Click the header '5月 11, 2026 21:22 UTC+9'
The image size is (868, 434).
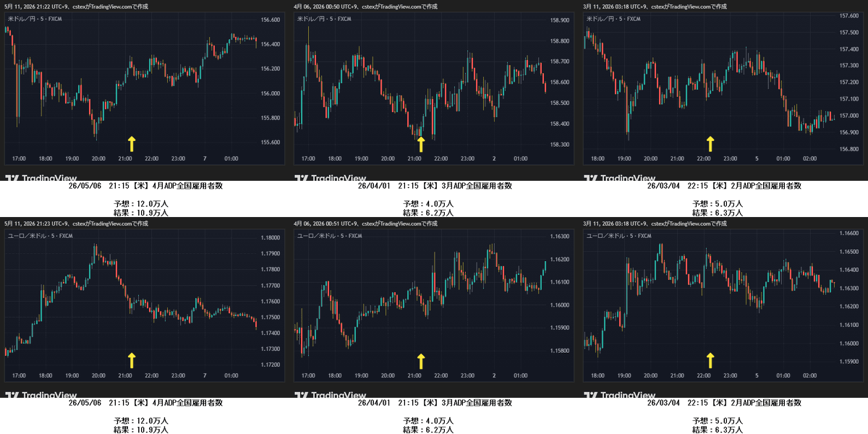click(35, 7)
